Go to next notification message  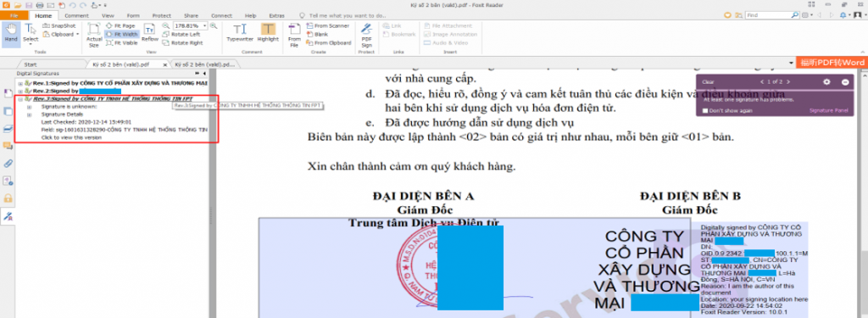point(787,82)
